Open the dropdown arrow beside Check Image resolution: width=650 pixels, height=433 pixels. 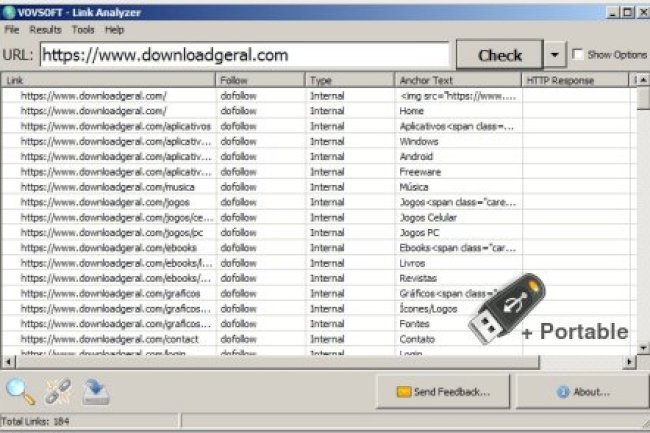pos(555,55)
